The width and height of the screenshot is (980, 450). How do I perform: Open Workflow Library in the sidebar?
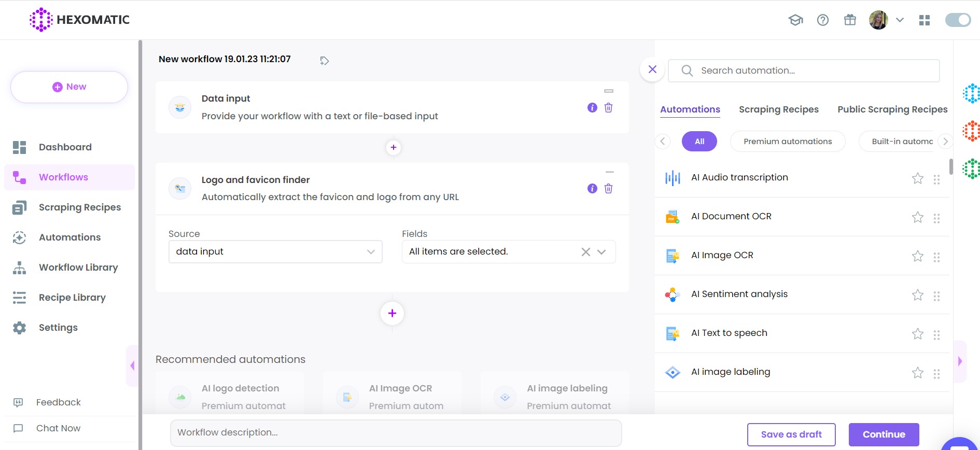(x=78, y=268)
